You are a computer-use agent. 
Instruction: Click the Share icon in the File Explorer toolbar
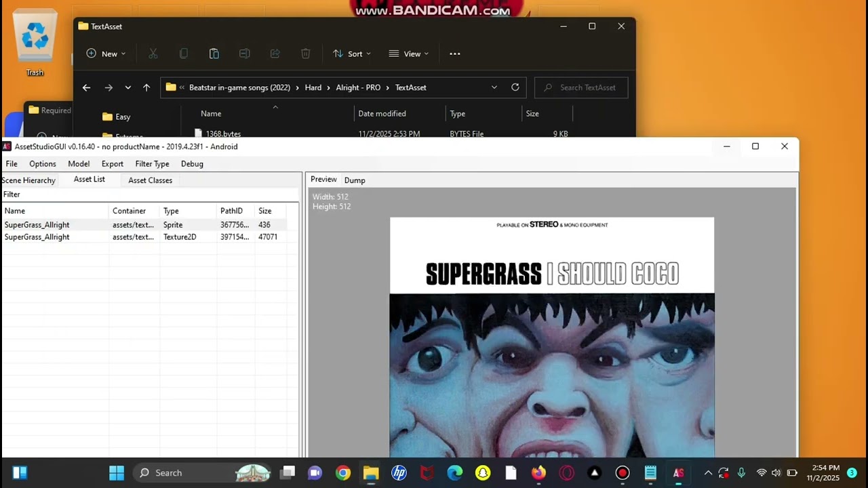click(x=275, y=54)
